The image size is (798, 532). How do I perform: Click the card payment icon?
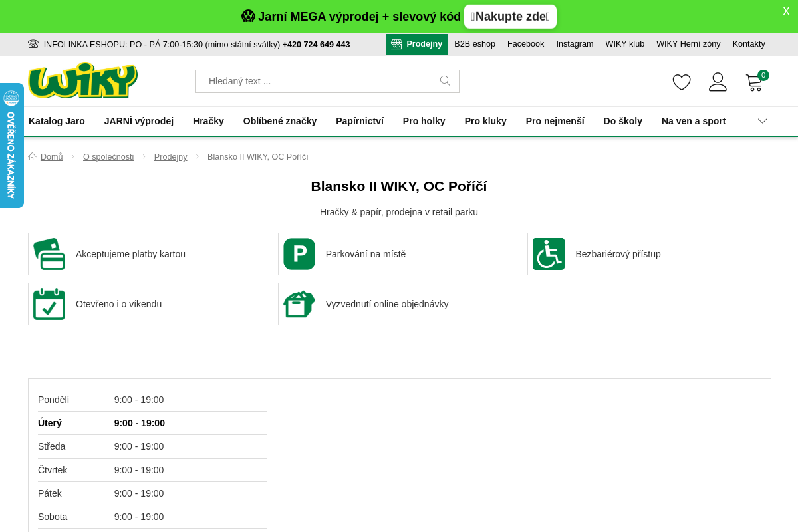pos(49,254)
